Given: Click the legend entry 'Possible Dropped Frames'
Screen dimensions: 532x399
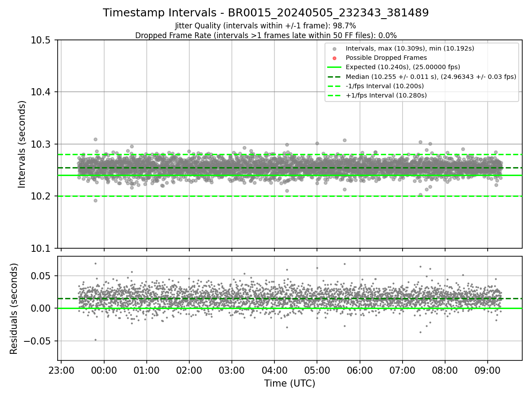Looking at the screenshot, I should point(386,58).
